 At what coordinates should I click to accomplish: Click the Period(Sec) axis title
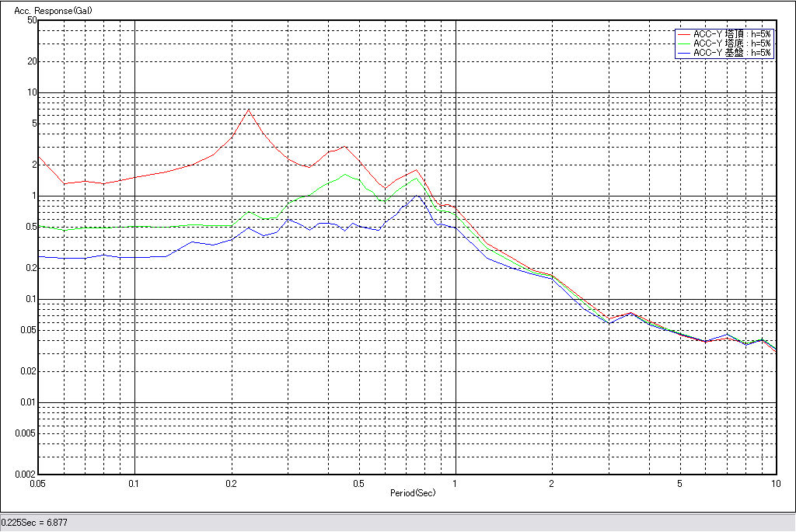pos(412,493)
